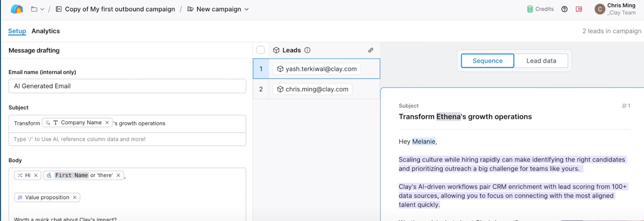Remove the Hi chip

(x=36, y=175)
